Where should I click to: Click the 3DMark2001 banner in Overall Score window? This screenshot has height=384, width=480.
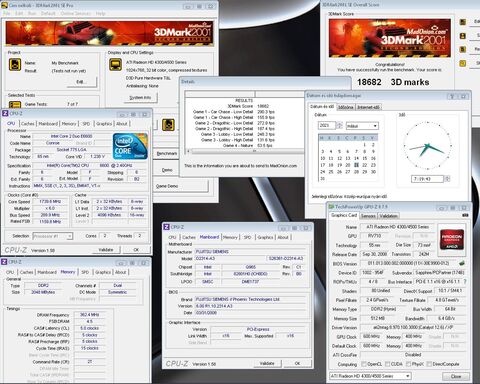[390, 38]
